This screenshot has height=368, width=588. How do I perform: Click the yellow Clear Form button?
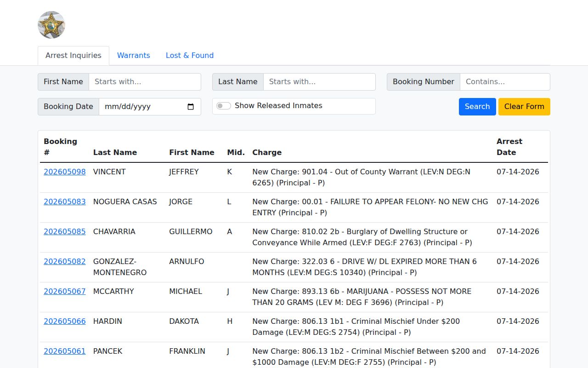(524, 107)
